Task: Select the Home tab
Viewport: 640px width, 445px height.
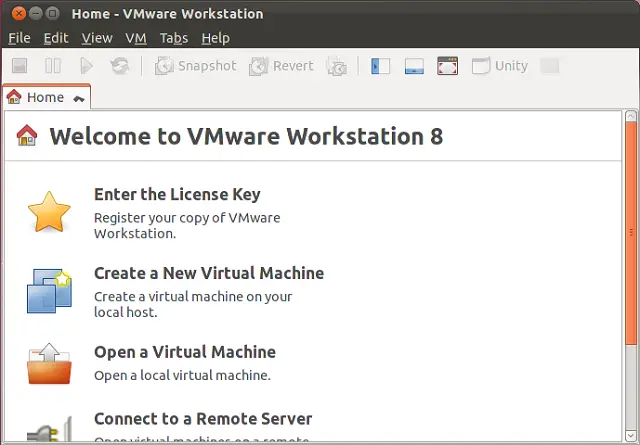Action: [46, 97]
